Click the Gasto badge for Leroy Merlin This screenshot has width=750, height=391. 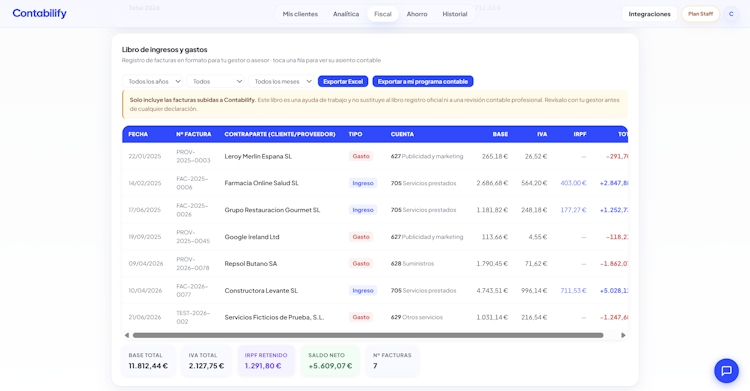[361, 156]
